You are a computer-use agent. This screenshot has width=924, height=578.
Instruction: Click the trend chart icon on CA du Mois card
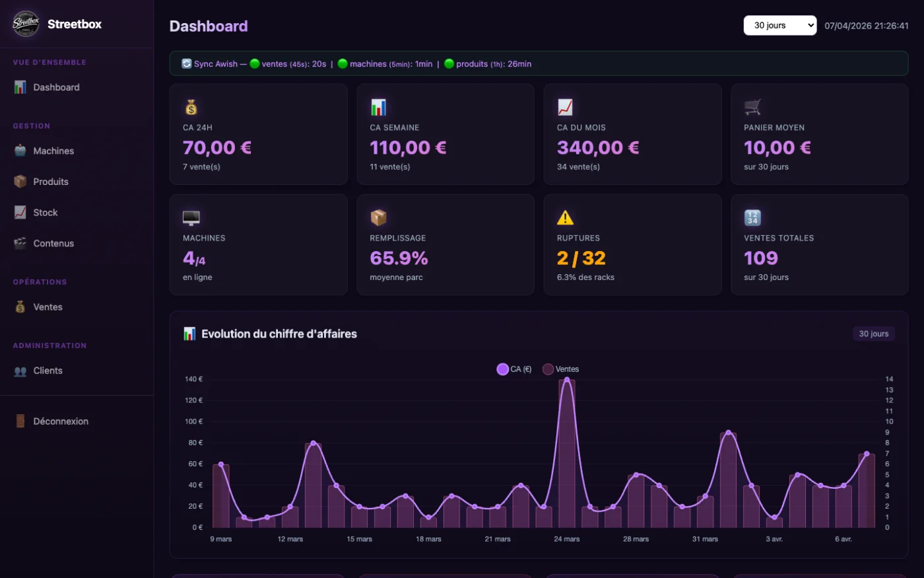565,107
